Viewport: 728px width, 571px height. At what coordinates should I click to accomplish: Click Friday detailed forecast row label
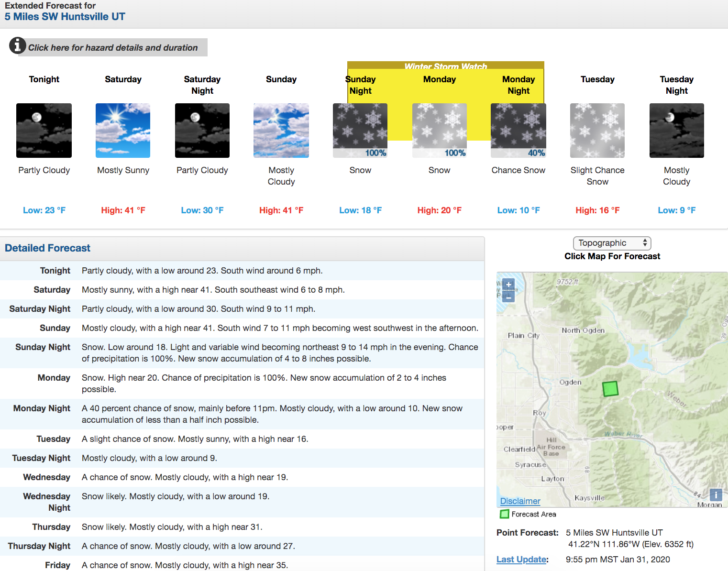[x=57, y=565]
